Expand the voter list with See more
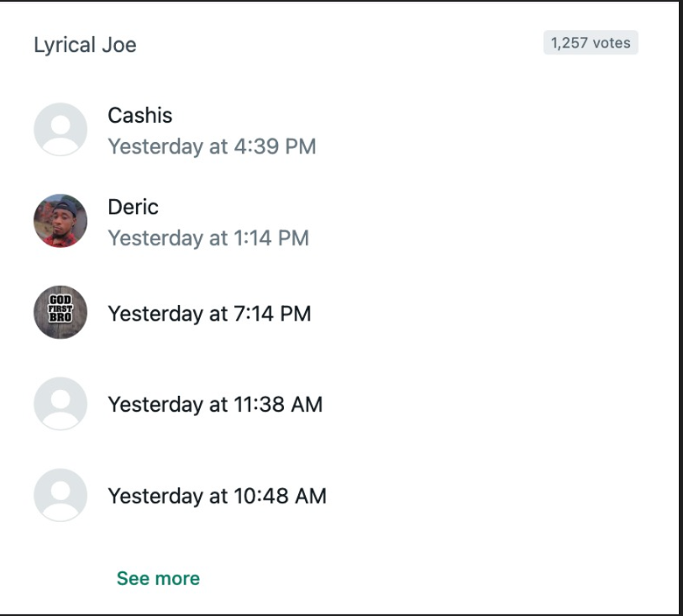 pyautogui.click(x=158, y=578)
